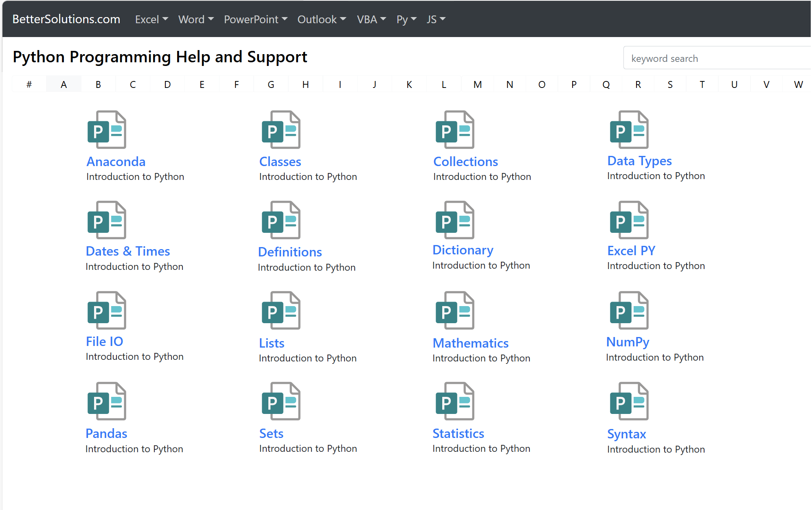
Task: Select the letter S index tab
Action: 670,84
